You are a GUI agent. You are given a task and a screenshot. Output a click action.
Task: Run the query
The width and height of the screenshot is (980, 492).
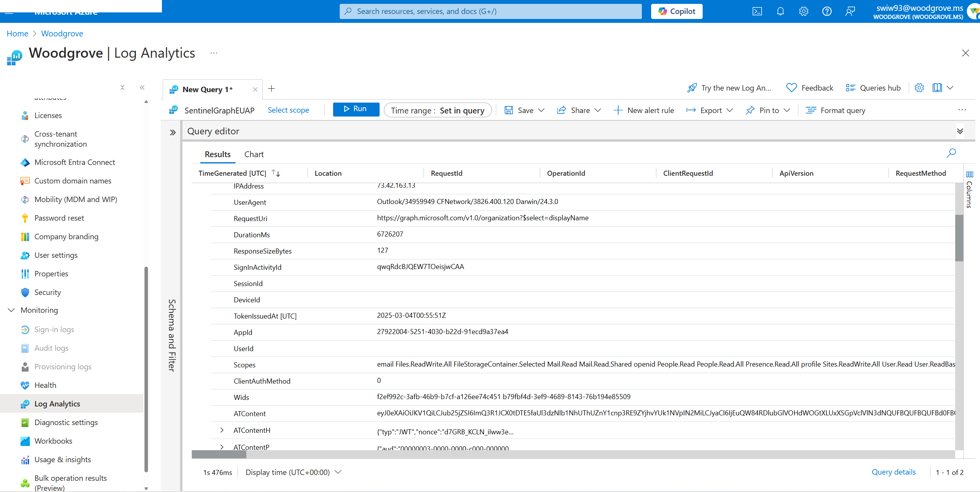pyautogui.click(x=356, y=109)
